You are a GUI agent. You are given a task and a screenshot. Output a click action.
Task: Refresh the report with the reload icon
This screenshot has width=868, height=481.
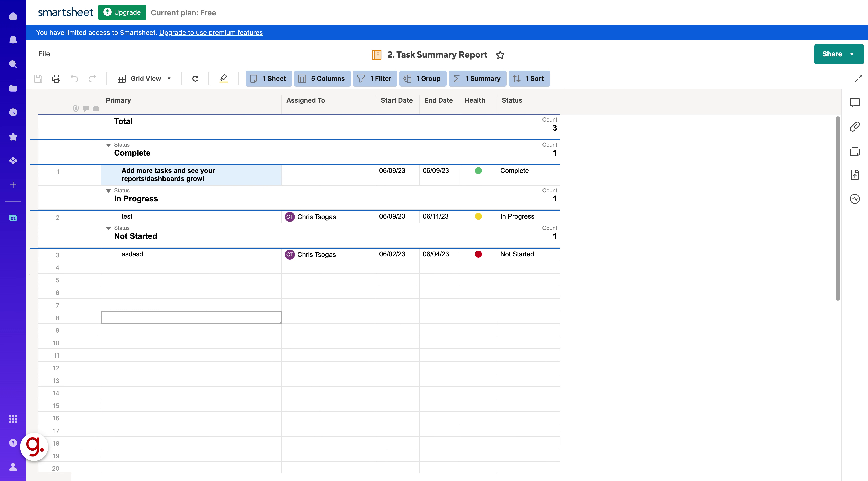(195, 79)
